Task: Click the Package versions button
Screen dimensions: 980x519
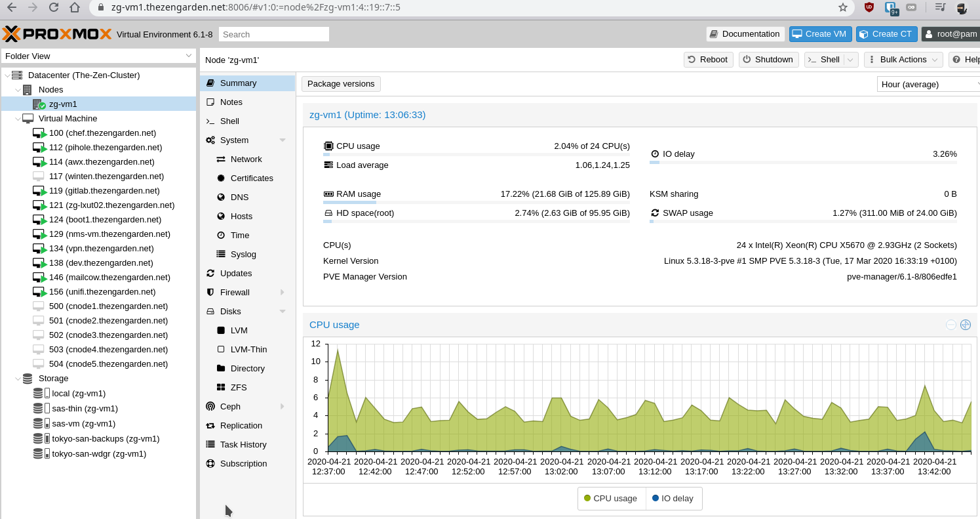Action: tap(341, 84)
